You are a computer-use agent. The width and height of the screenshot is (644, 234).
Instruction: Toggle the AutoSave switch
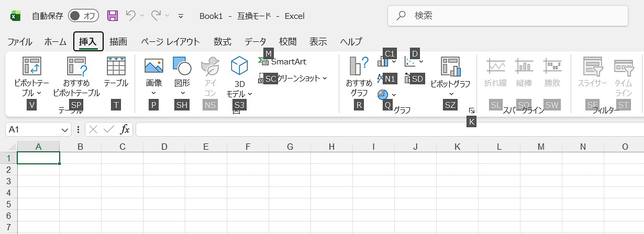pos(83,16)
